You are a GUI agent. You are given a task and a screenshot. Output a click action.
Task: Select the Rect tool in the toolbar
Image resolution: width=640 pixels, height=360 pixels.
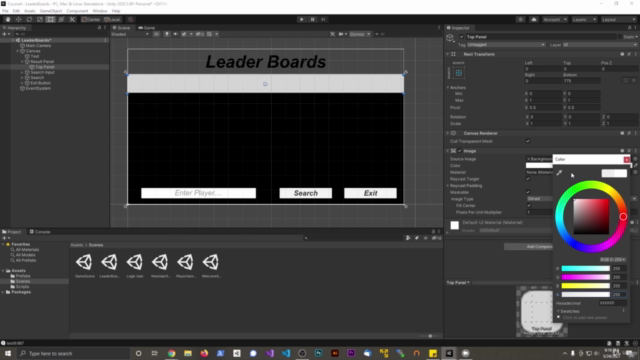coord(50,19)
